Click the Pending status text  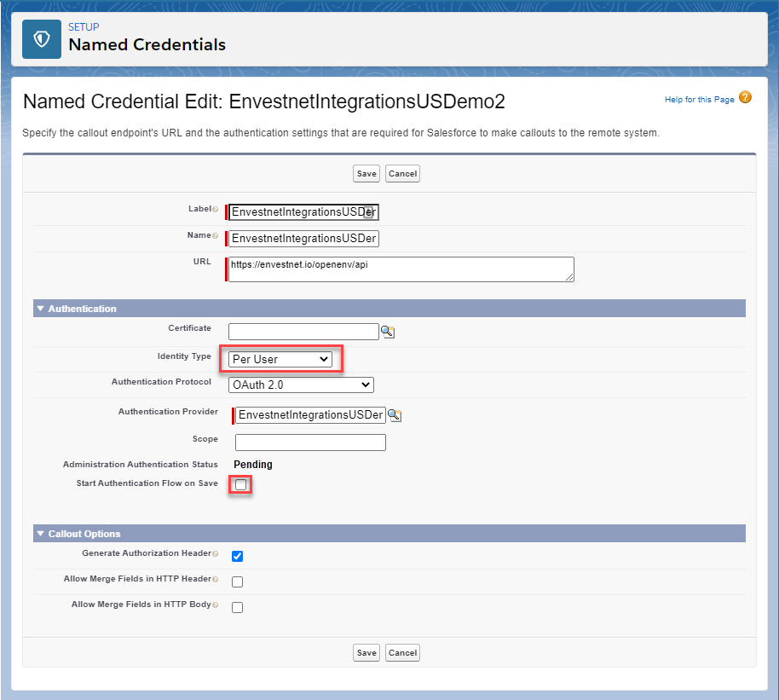tap(253, 465)
